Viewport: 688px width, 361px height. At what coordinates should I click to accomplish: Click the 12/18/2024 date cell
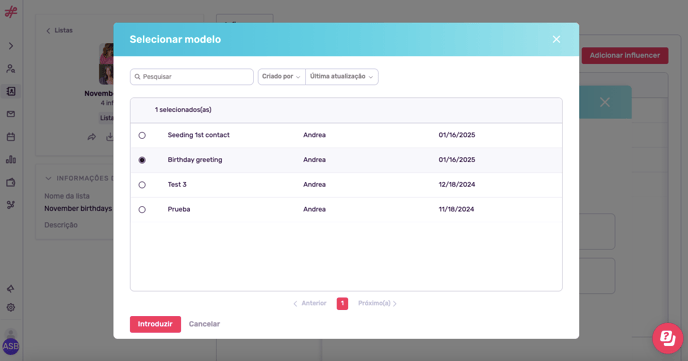(x=457, y=185)
